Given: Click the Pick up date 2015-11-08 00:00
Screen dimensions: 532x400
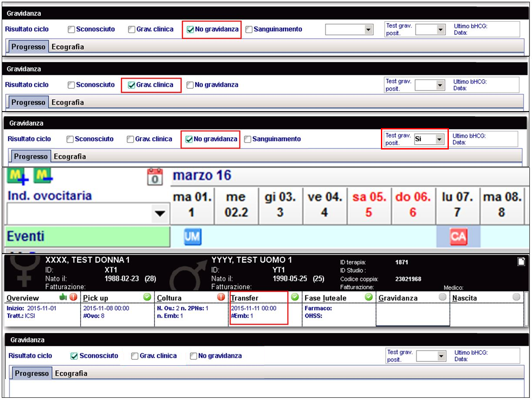Looking at the screenshot, I should pyautogui.click(x=106, y=308).
